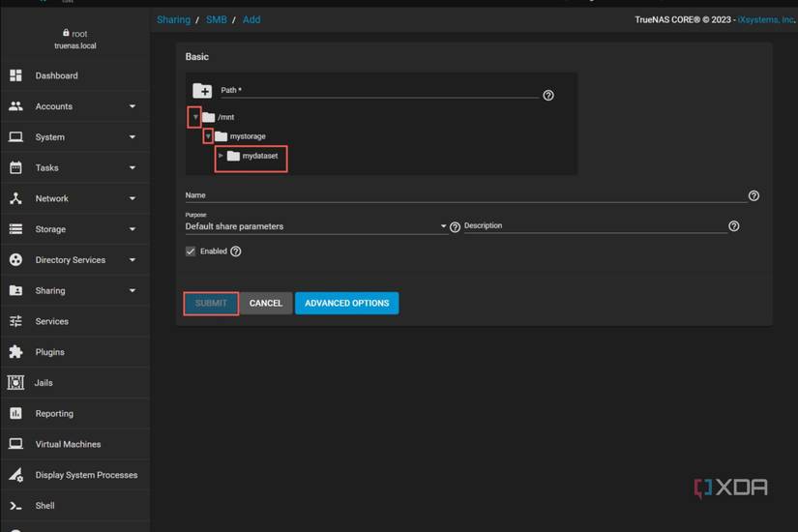
Task: Expand the Network menu arrow
Action: (133, 198)
